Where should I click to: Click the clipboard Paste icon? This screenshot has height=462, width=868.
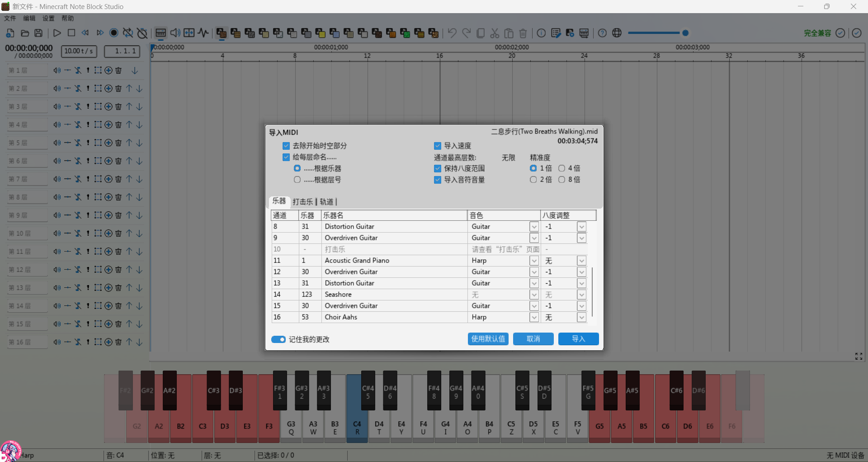click(509, 33)
